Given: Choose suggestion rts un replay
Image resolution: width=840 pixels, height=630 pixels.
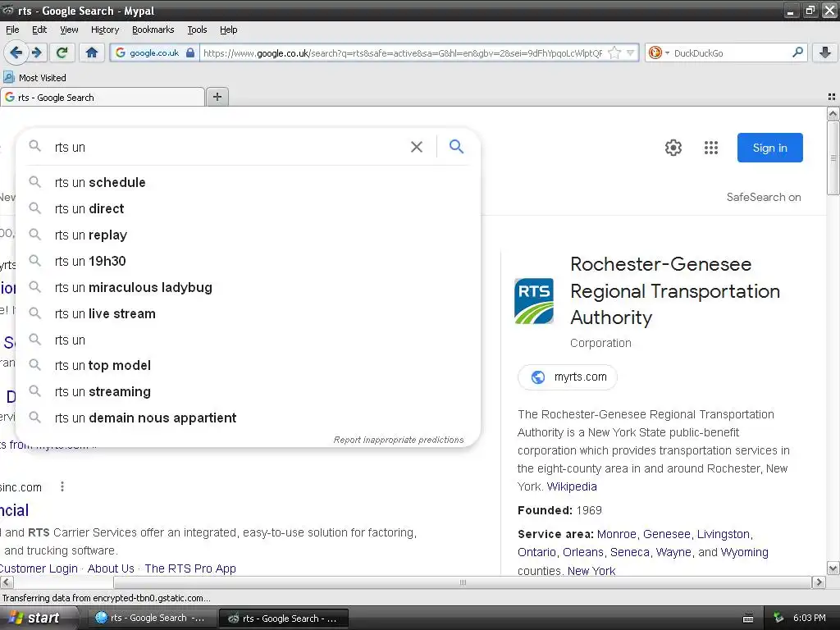Looking at the screenshot, I should tap(248, 235).
